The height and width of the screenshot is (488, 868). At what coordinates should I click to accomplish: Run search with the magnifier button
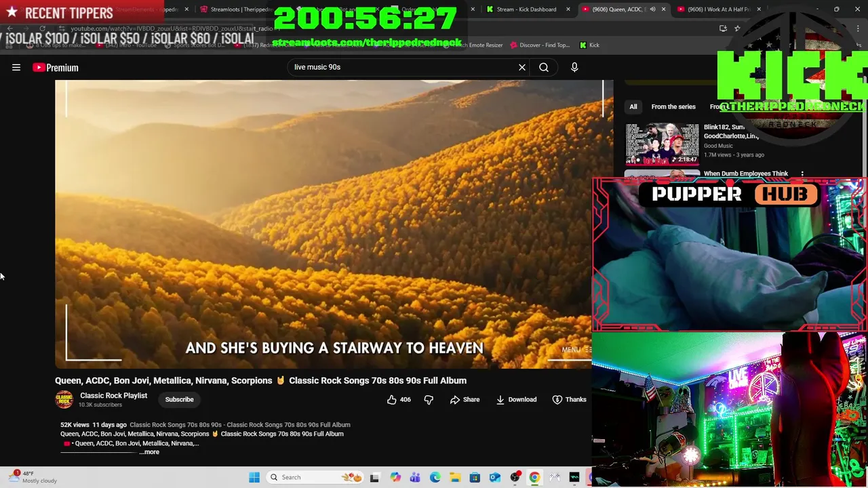544,67
